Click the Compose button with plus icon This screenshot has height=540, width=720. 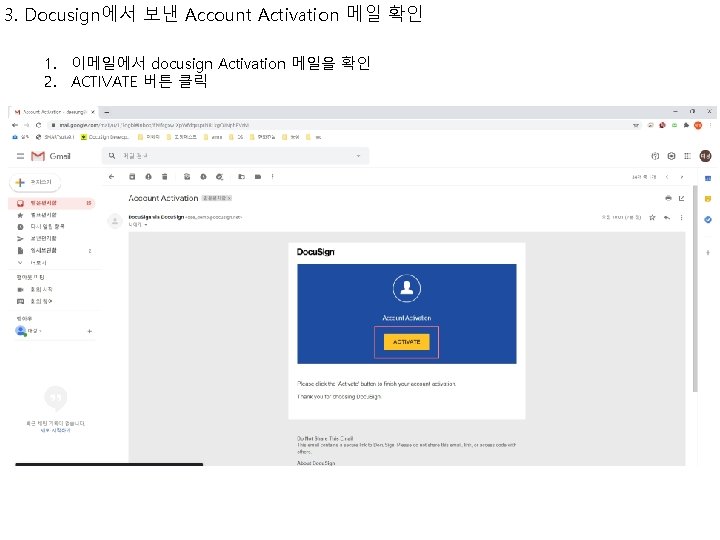[x=35, y=182]
